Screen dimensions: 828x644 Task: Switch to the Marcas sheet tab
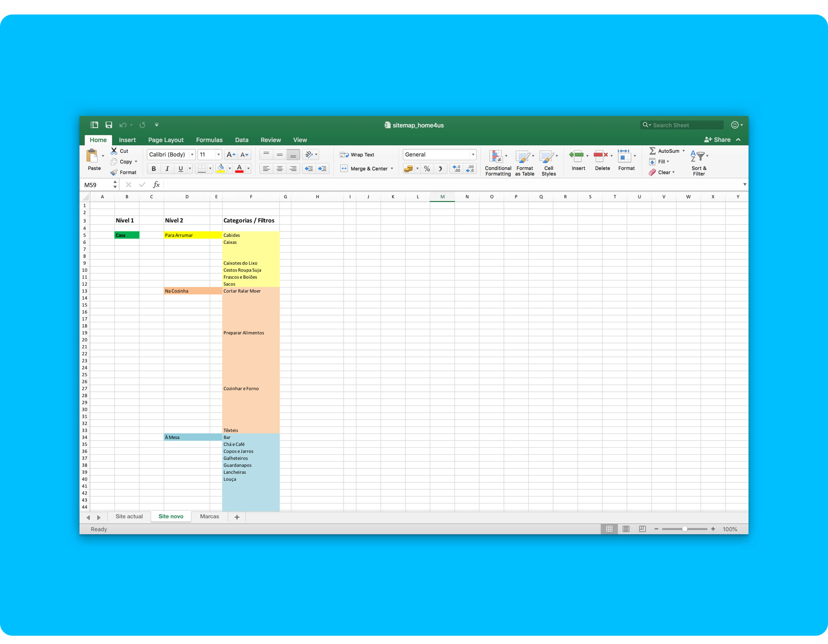coord(209,516)
